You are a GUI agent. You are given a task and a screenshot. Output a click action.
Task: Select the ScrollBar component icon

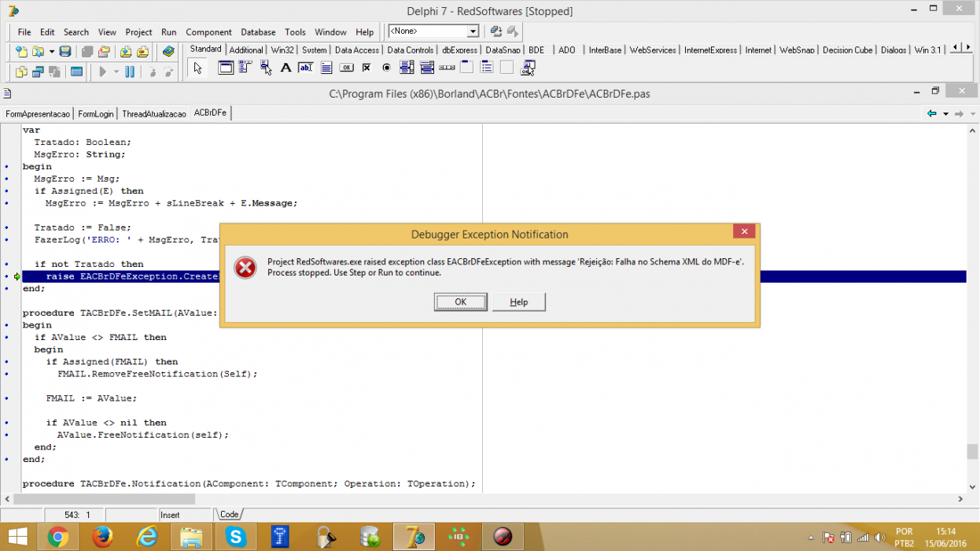pos(447,68)
